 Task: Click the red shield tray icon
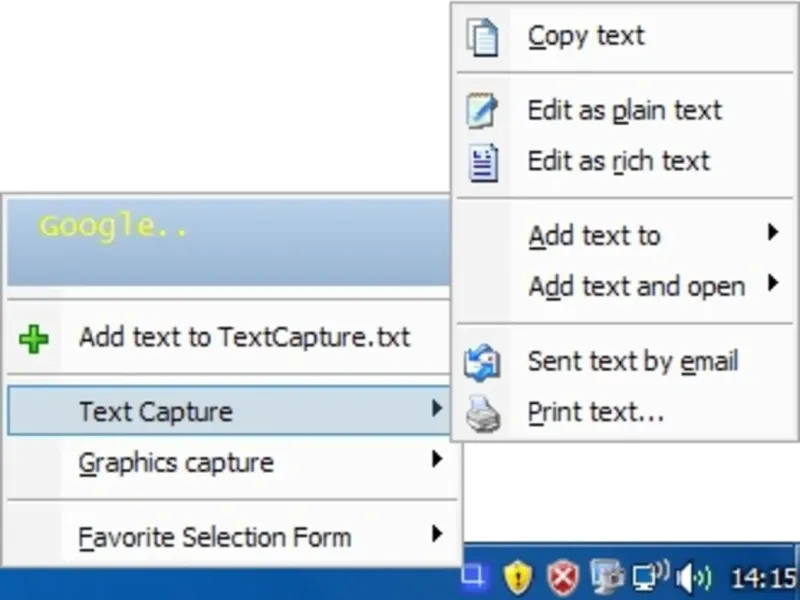click(562, 576)
